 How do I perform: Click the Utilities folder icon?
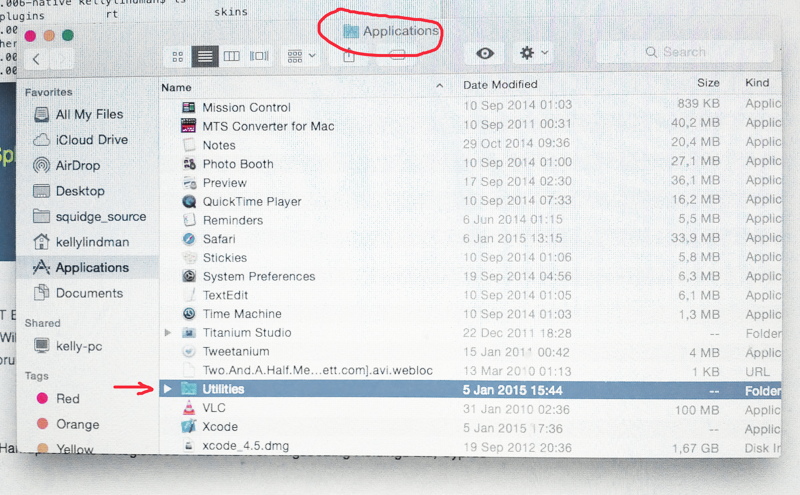click(x=189, y=389)
